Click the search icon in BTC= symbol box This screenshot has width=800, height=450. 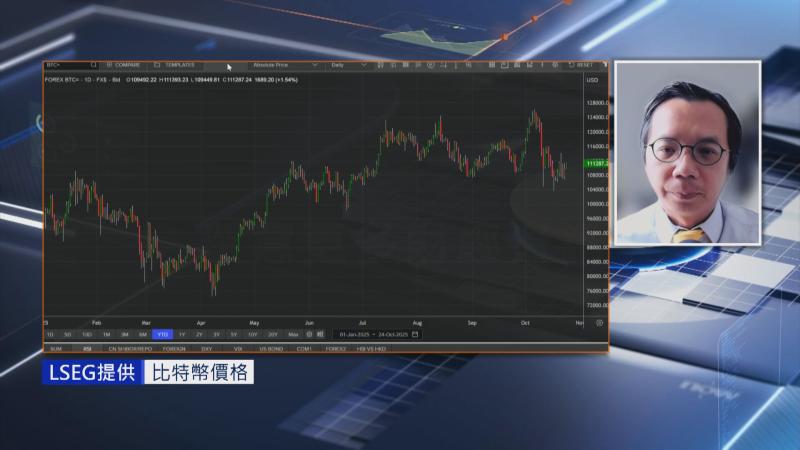coord(95,65)
